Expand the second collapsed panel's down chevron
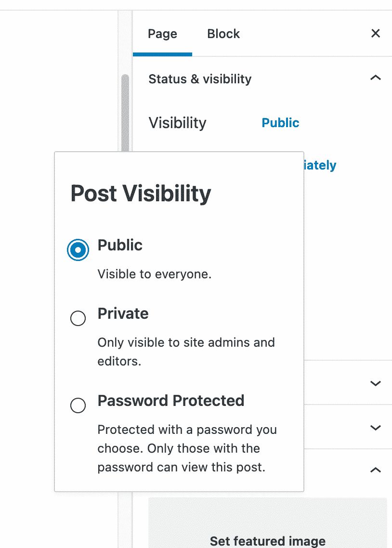 pyautogui.click(x=376, y=428)
